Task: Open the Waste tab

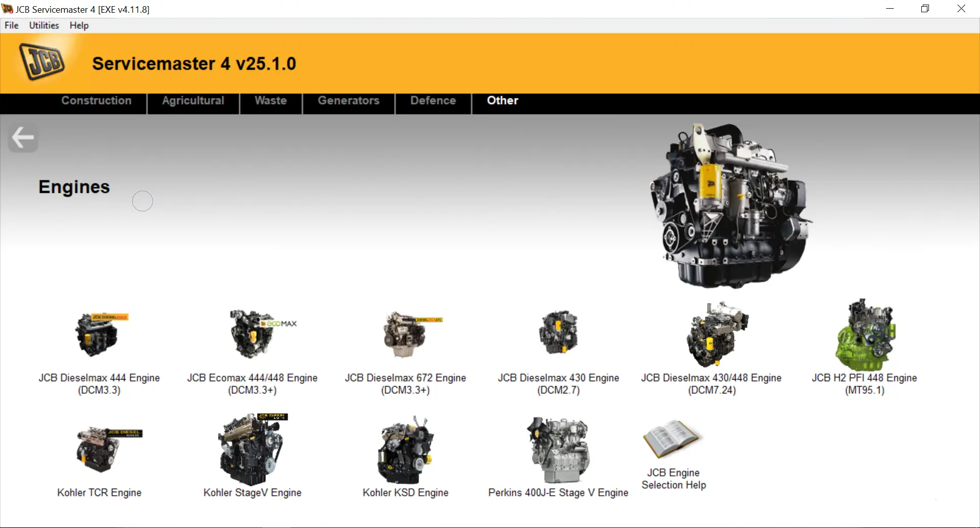Action: (x=271, y=100)
